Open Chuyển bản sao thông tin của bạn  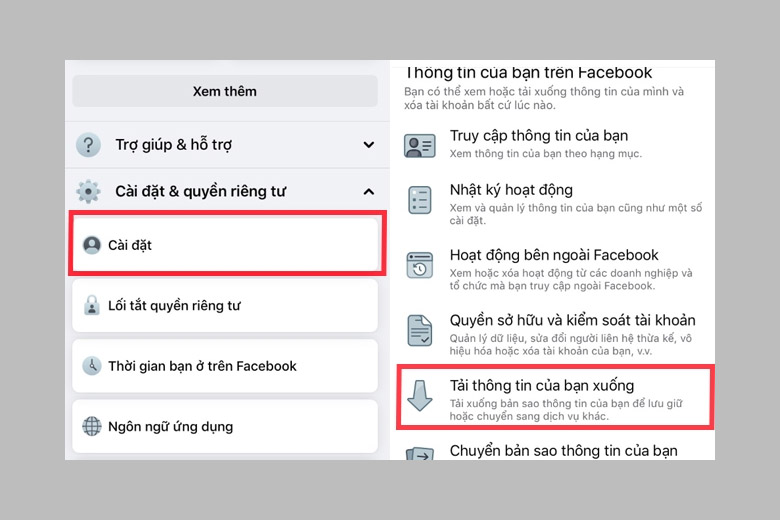[x=564, y=451]
